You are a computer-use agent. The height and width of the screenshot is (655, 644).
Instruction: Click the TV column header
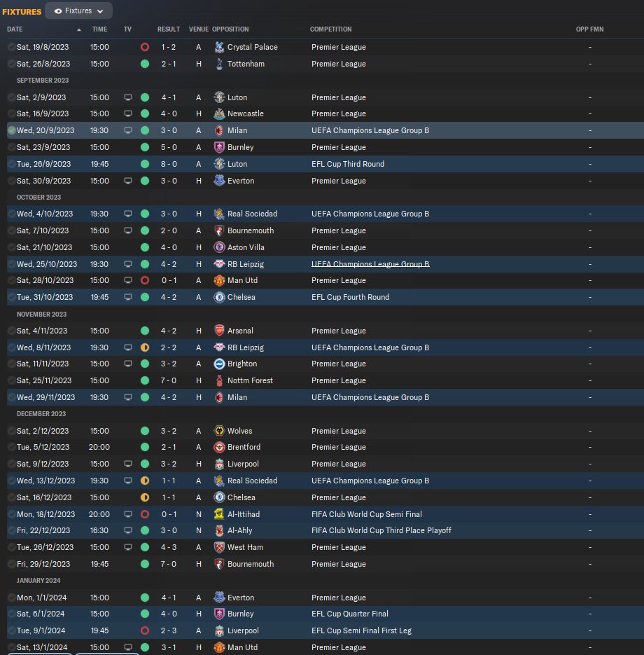pos(127,29)
